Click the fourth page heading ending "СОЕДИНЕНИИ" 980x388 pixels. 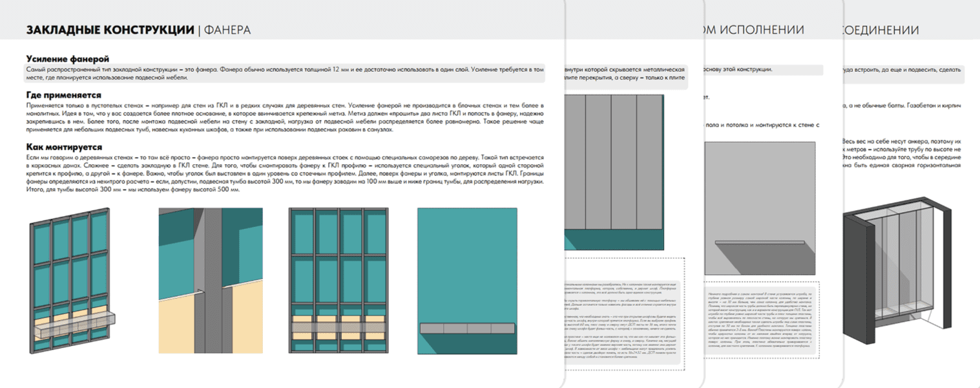pyautogui.click(x=881, y=30)
